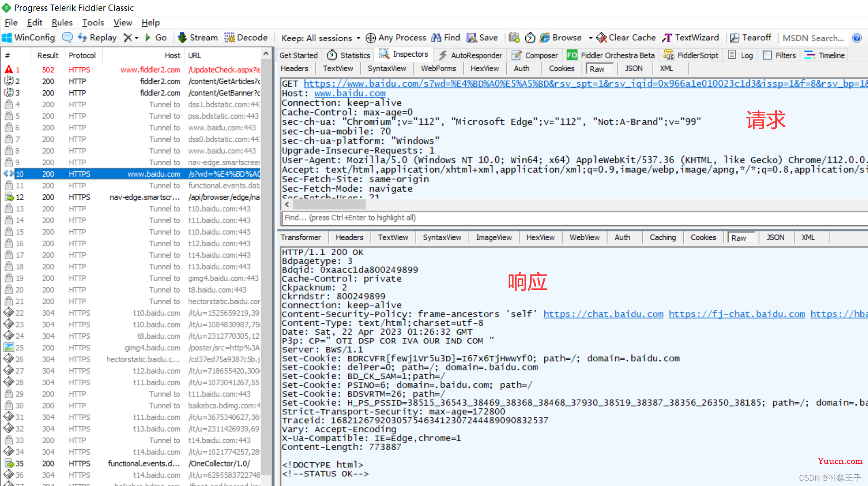The width and height of the screenshot is (868, 486).
Task: Select request WebForms tab
Action: pos(438,69)
